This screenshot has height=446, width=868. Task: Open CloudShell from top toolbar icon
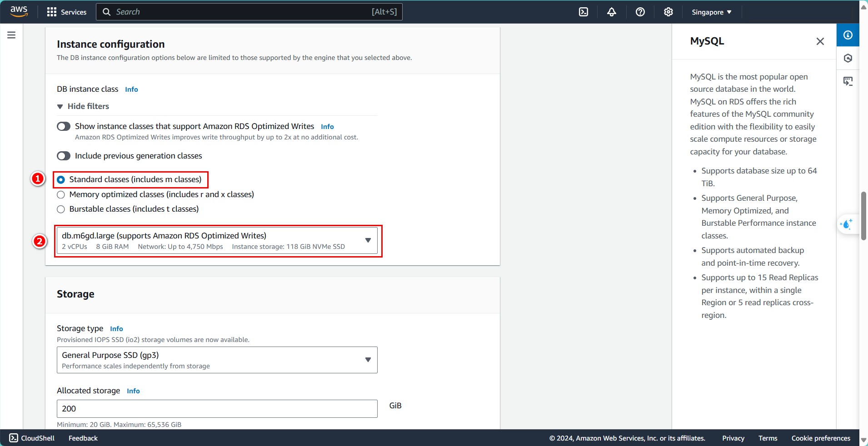click(x=584, y=12)
